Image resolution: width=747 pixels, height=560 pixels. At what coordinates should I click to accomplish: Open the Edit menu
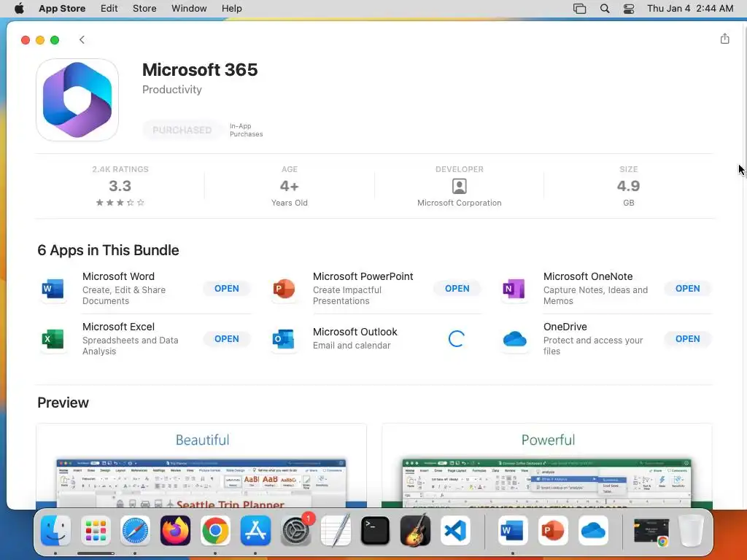[109, 9]
